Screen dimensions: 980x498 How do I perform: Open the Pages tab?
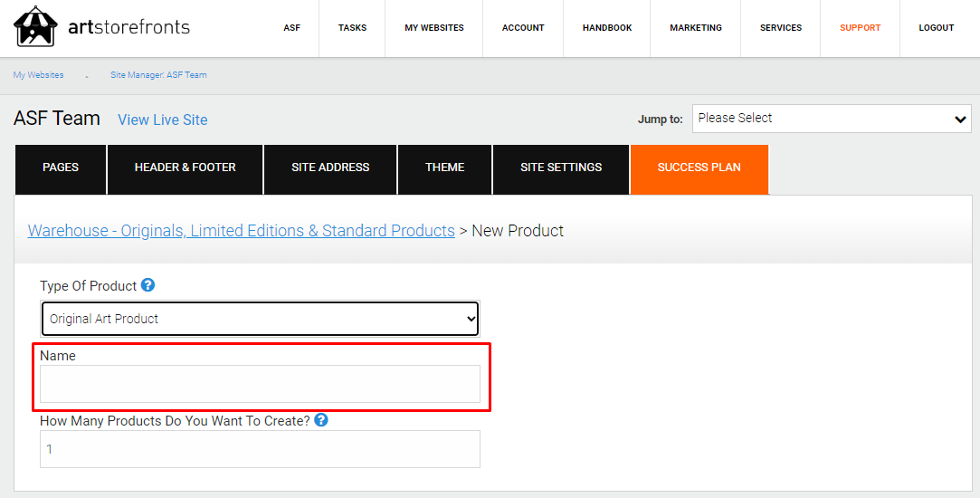pyautogui.click(x=61, y=168)
